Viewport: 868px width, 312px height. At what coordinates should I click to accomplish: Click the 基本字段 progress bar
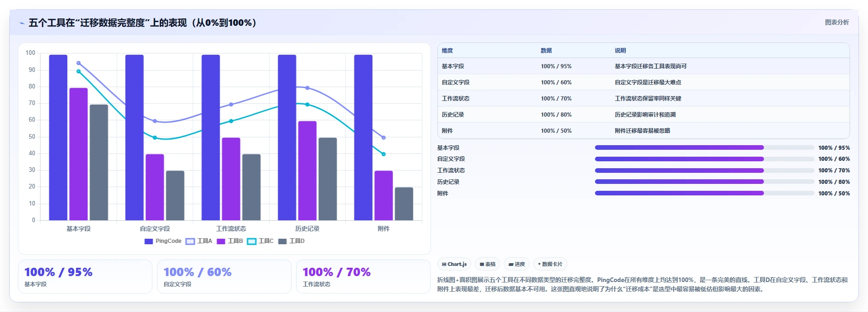[x=705, y=147]
